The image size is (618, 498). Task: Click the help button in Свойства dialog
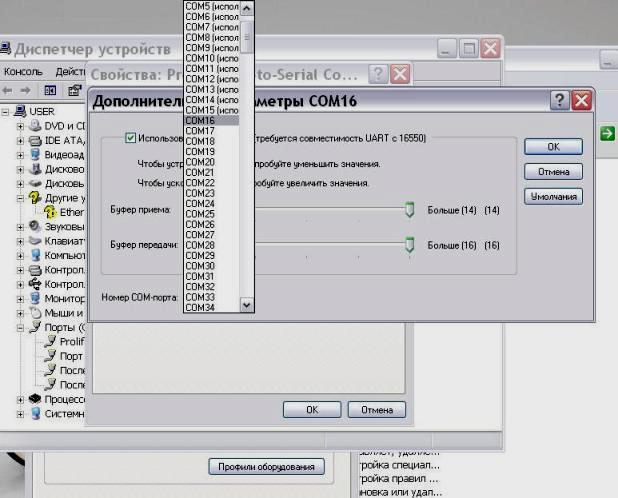(378, 74)
